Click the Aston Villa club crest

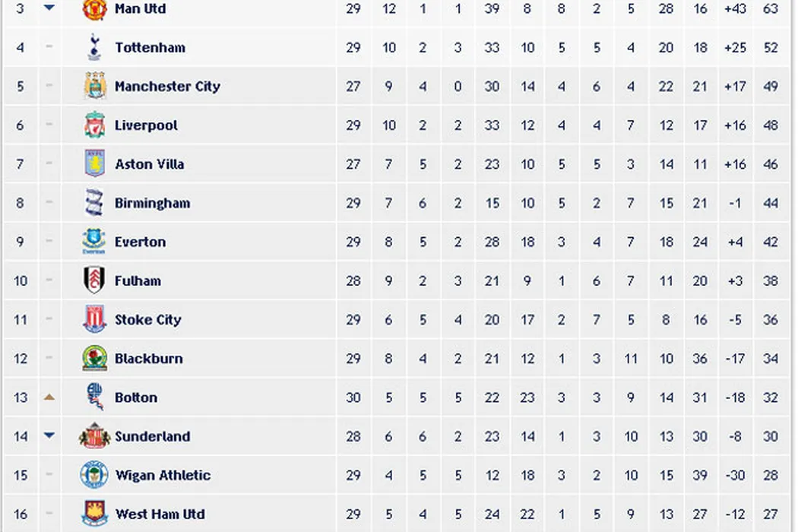click(x=94, y=164)
